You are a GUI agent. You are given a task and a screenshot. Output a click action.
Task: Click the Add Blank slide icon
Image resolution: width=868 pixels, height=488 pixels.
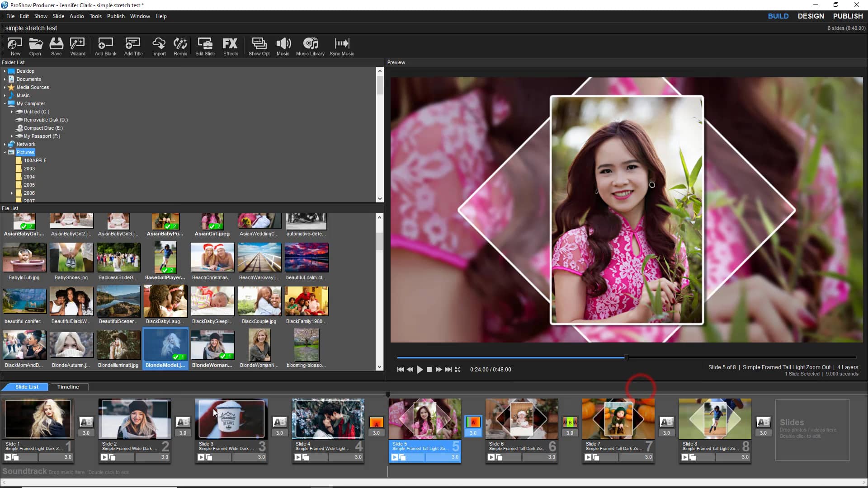105,45
